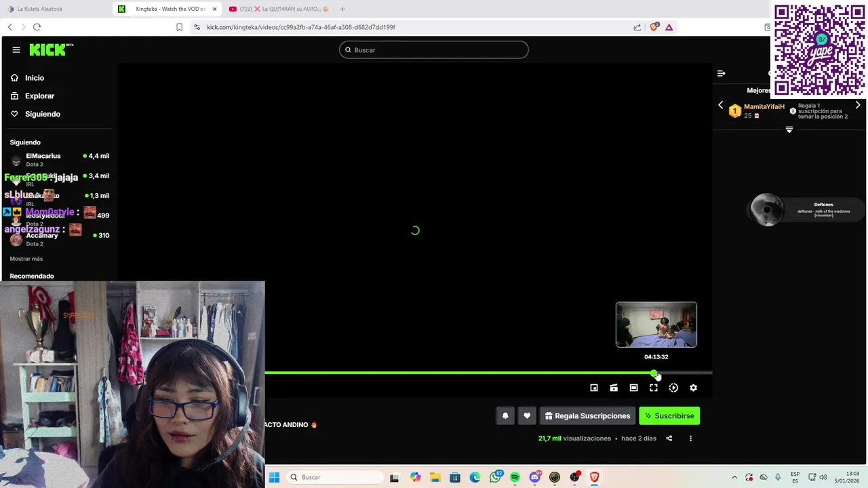Click the Buscar search field in Kick
868x488 pixels.
point(434,50)
